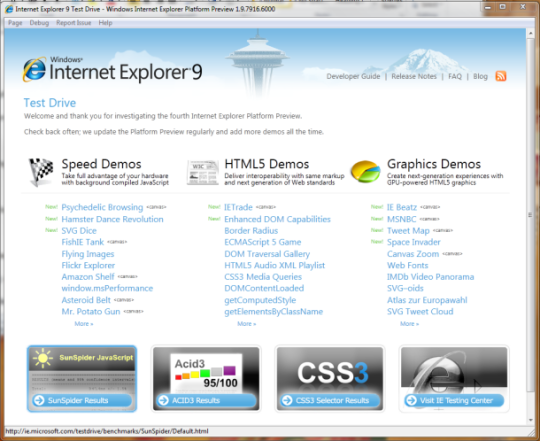Open the DOMContentLoaded demo
Image resolution: width=540 pixels, height=441 pixels.
264,288
